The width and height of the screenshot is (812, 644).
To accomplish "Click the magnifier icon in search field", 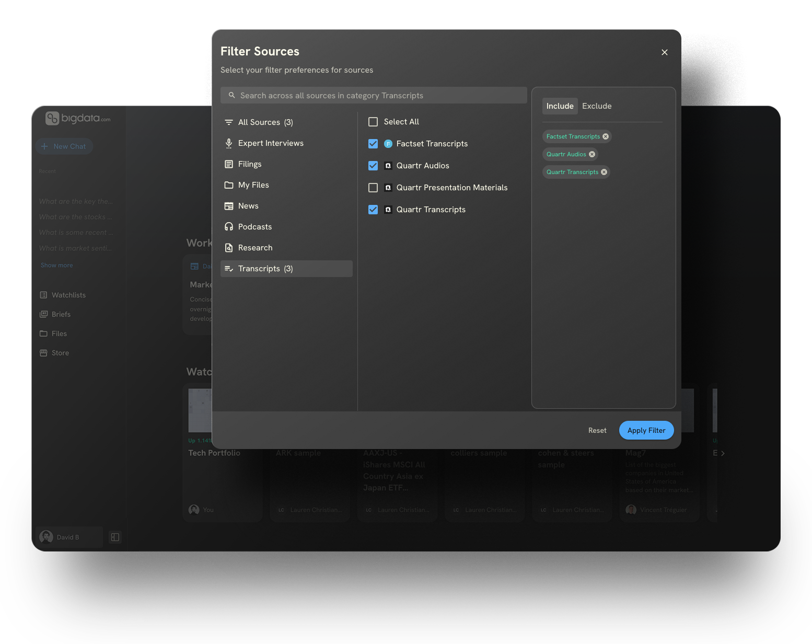I will [231, 95].
